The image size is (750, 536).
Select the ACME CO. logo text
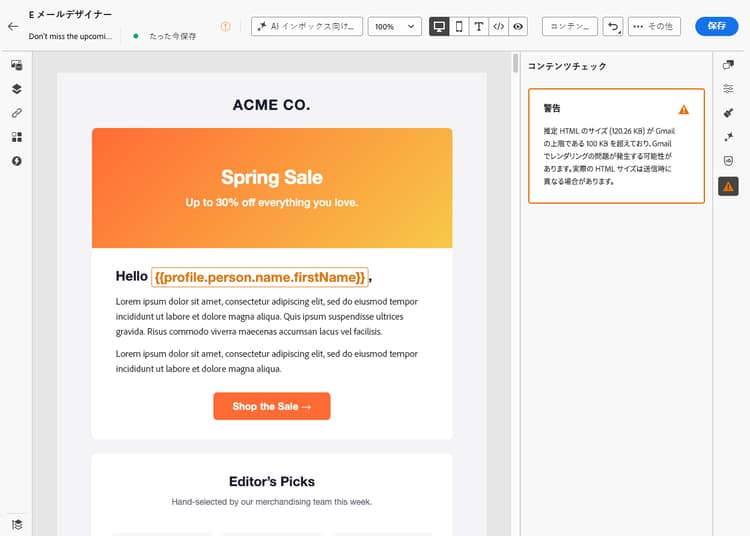pos(272,105)
